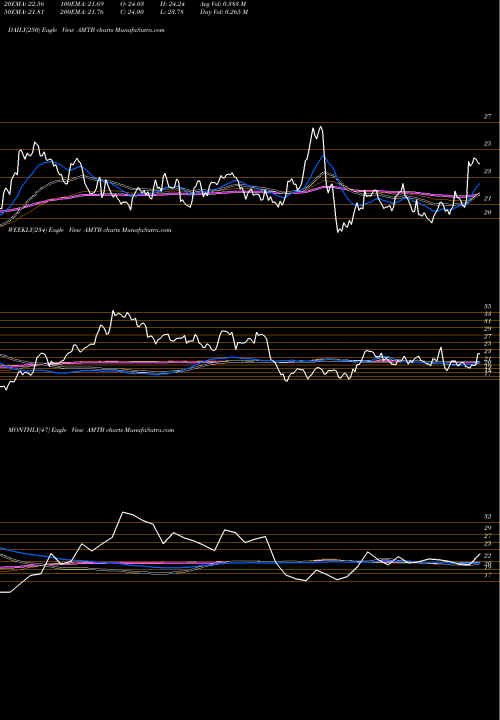Click the 22 price label on monthly chart

(488, 556)
